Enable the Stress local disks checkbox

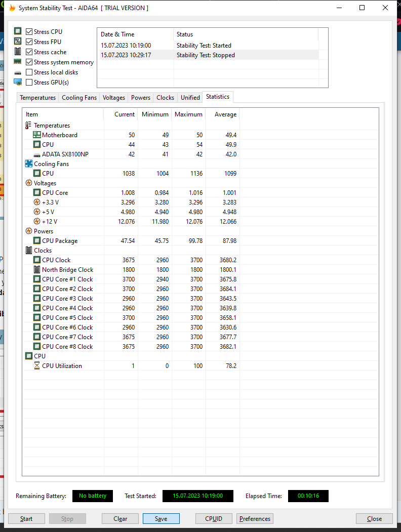coord(29,72)
